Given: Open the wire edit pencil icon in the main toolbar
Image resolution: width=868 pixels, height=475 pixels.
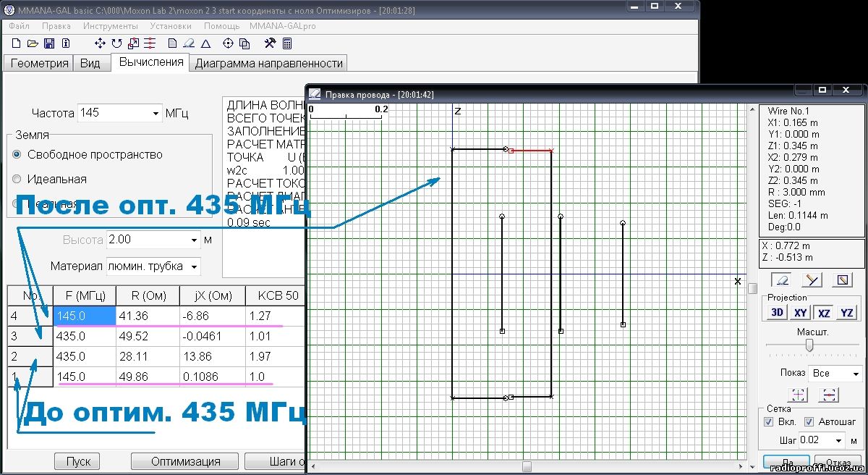Looking at the screenshot, I should 189,43.
